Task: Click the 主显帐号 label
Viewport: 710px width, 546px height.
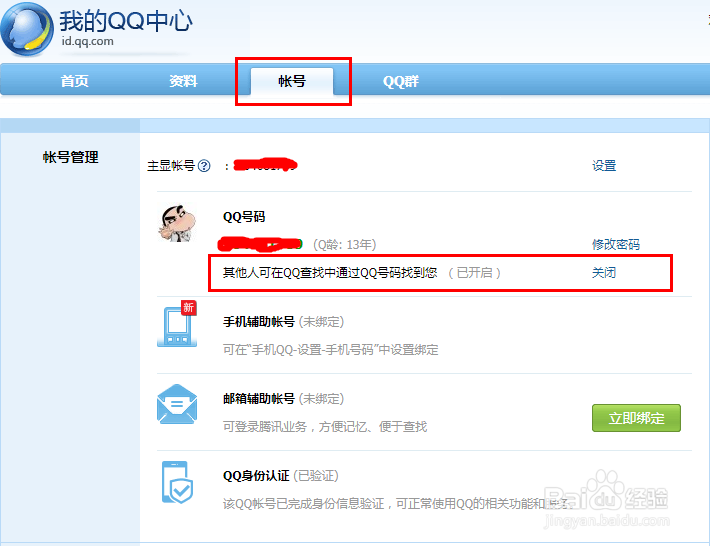Action: (x=171, y=166)
